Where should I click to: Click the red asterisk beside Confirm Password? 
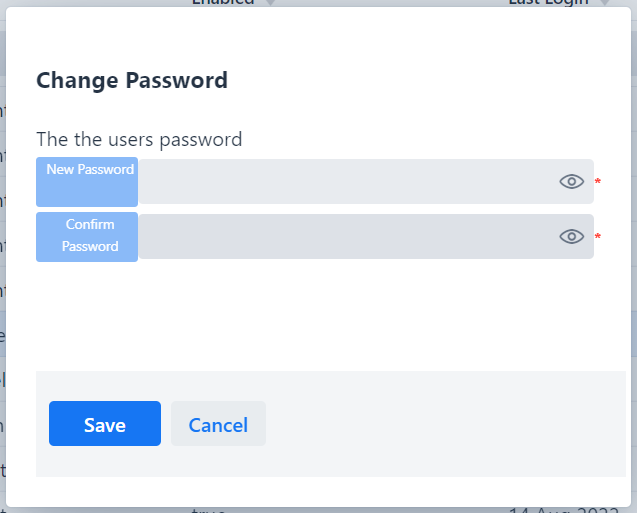click(598, 237)
